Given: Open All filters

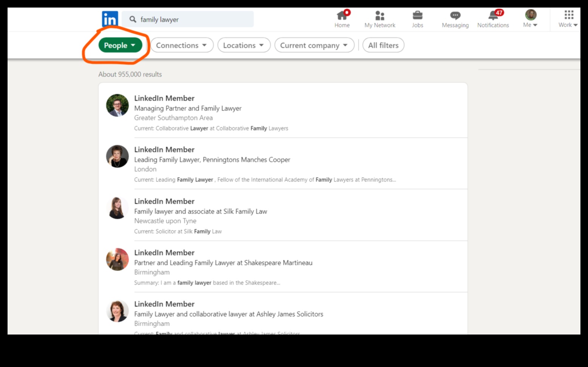Looking at the screenshot, I should point(383,45).
